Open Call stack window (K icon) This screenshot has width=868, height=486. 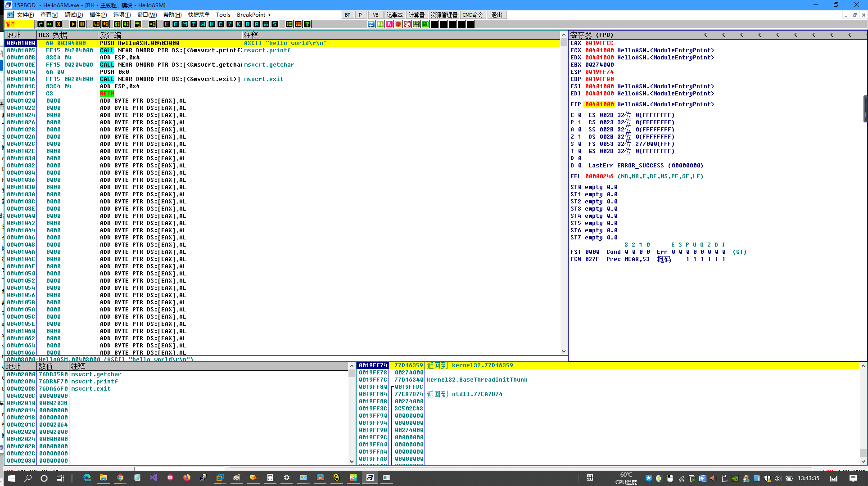pos(239,24)
